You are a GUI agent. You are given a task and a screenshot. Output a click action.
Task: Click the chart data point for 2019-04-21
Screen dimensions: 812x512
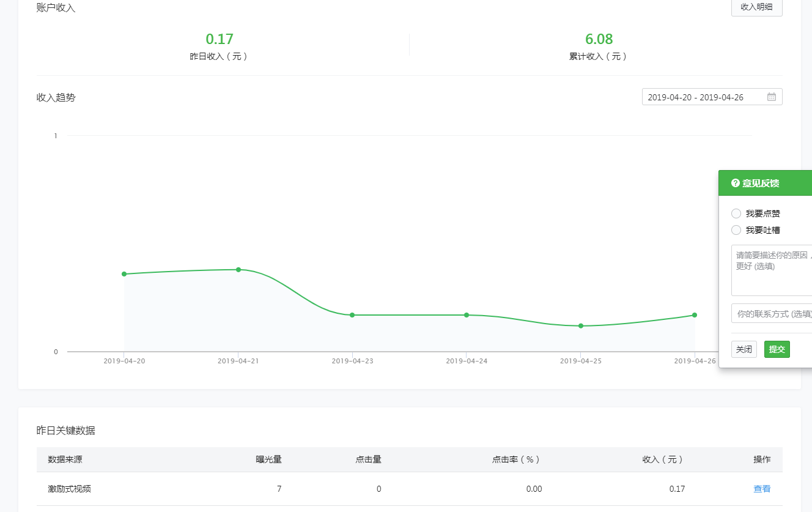238,270
